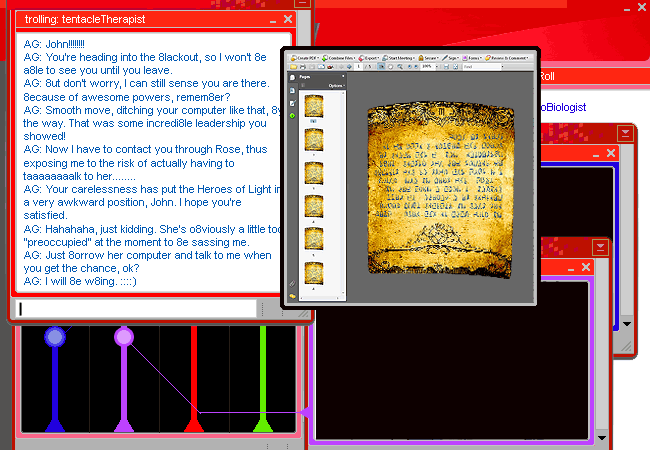Open the Forms dropdown
Image resolution: width=650 pixels, height=450 pixels.
pyautogui.click(x=476, y=58)
